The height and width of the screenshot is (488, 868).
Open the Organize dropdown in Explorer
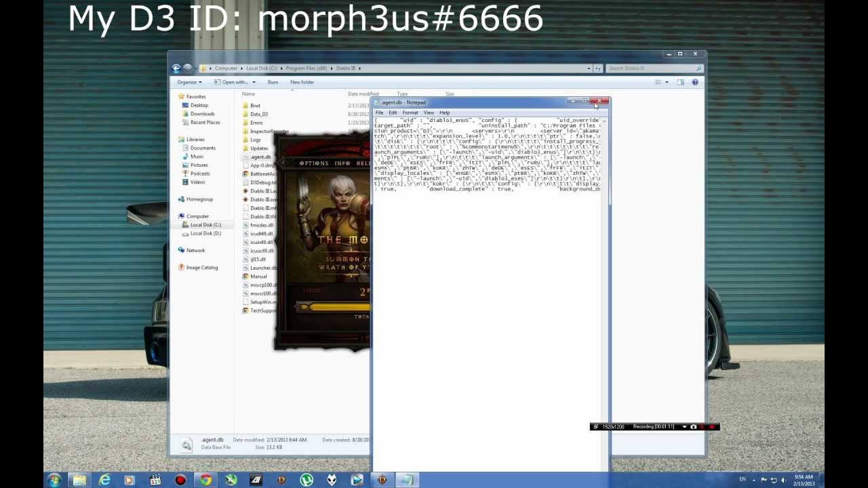[x=189, y=82]
